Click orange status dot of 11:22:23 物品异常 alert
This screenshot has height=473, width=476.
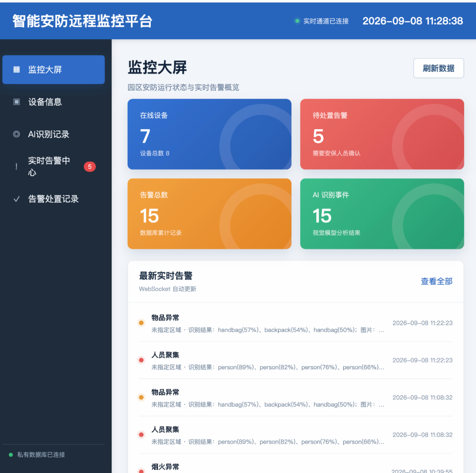pyautogui.click(x=141, y=323)
